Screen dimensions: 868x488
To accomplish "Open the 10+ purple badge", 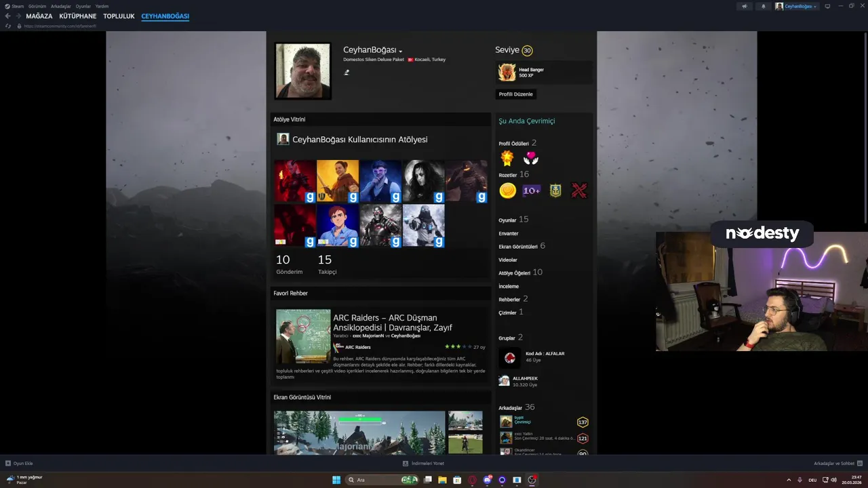I will click(531, 190).
